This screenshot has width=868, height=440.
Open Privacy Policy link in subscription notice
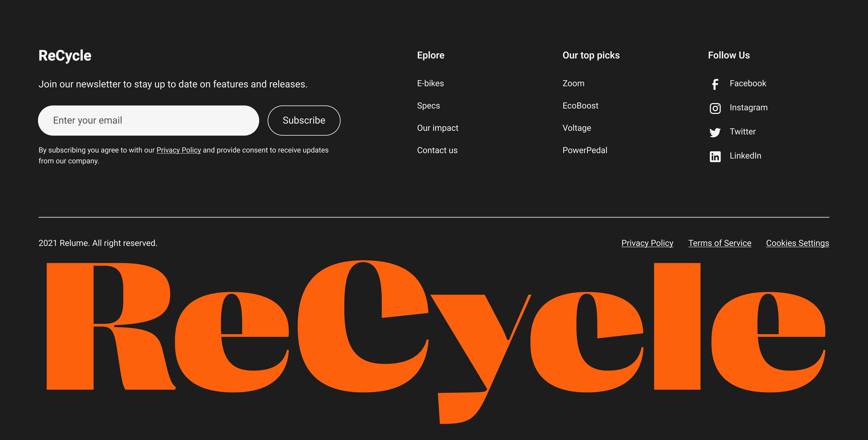point(179,150)
